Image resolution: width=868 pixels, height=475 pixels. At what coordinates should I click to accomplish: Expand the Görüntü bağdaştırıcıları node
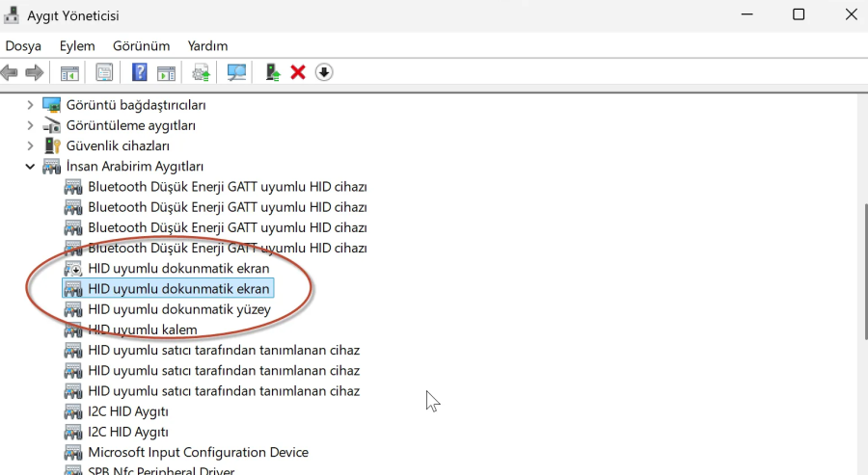[30, 105]
